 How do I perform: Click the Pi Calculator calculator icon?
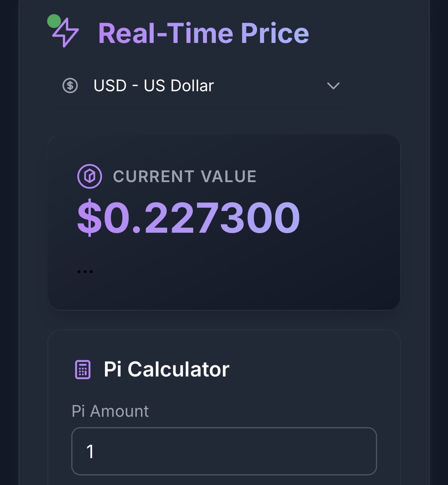[x=83, y=370]
